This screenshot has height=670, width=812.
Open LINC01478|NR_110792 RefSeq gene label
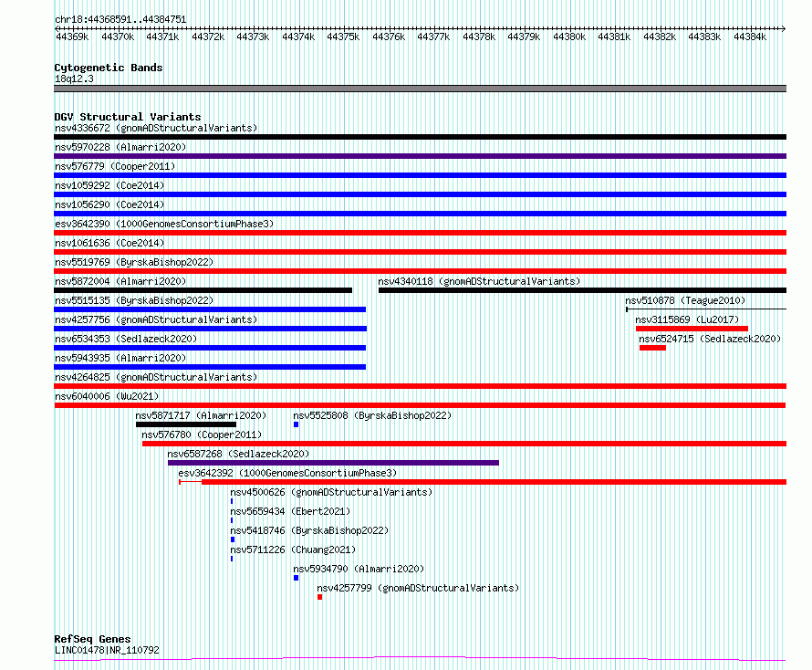pos(107,650)
